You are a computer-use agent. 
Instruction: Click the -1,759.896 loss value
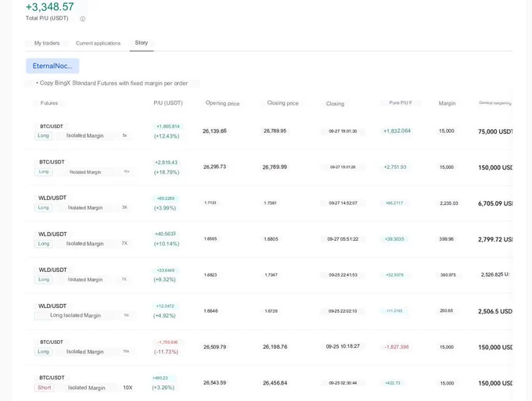tap(167, 342)
